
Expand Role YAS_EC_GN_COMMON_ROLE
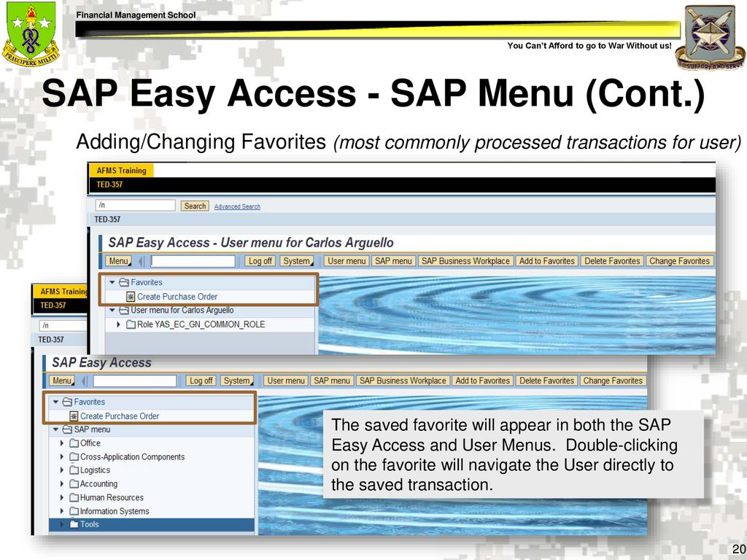point(119,324)
